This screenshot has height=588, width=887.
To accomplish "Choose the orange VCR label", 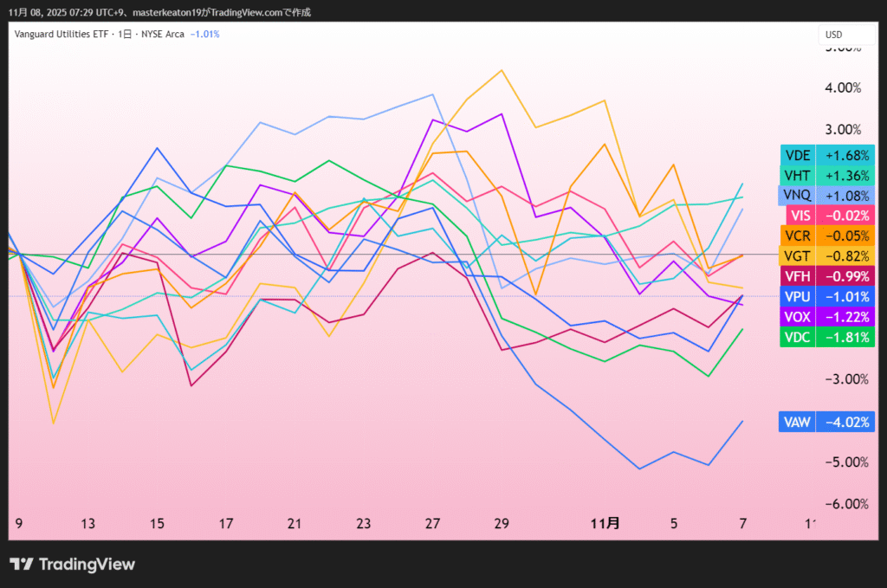I will click(797, 236).
